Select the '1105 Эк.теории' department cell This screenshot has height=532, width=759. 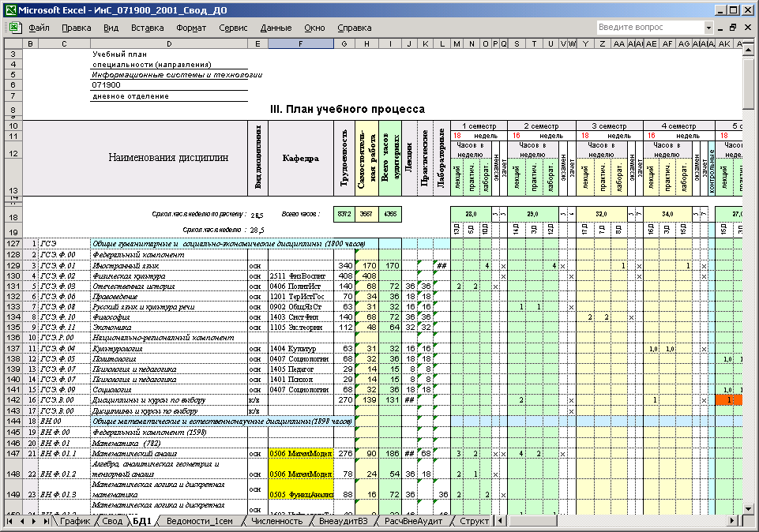(x=301, y=328)
